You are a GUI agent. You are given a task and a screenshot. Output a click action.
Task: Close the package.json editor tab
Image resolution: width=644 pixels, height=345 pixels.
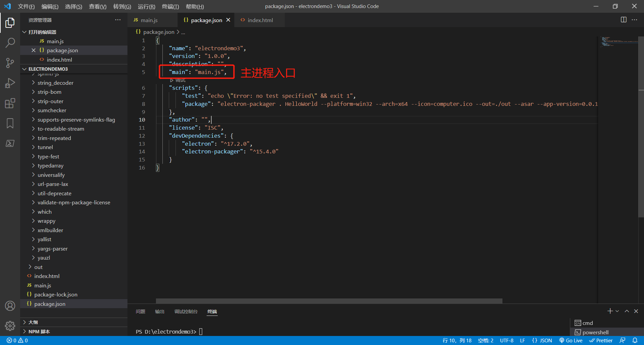coord(228,20)
